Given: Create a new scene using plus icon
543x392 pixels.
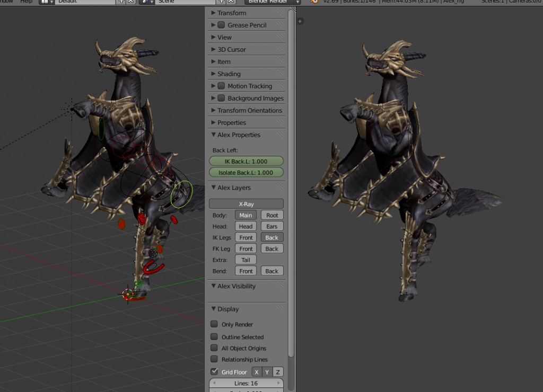Looking at the screenshot, I should 221,2.
